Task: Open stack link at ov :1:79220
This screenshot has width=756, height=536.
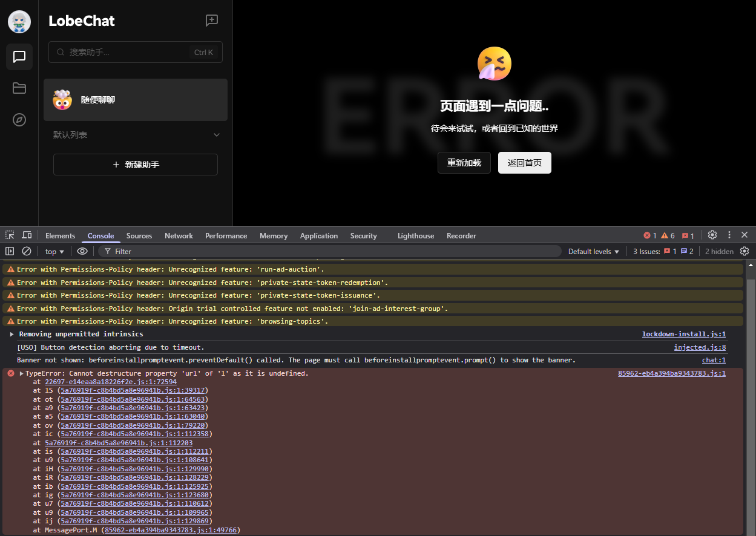Action: tap(131, 425)
